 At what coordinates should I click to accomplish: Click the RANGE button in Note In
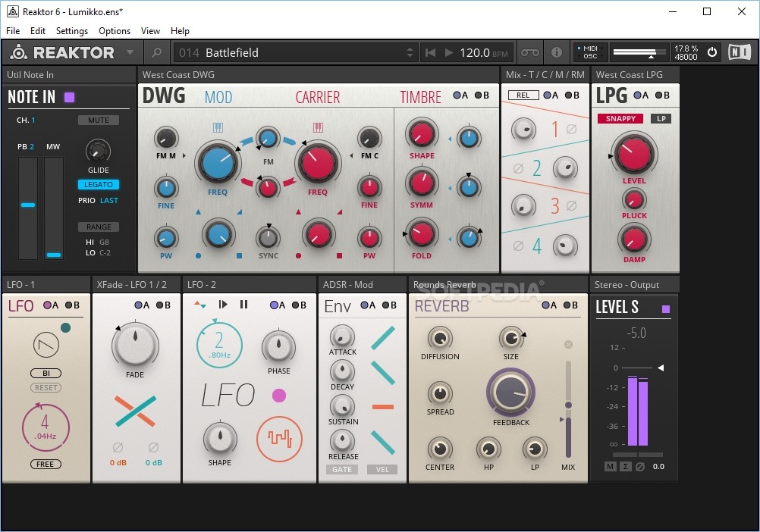point(99,227)
